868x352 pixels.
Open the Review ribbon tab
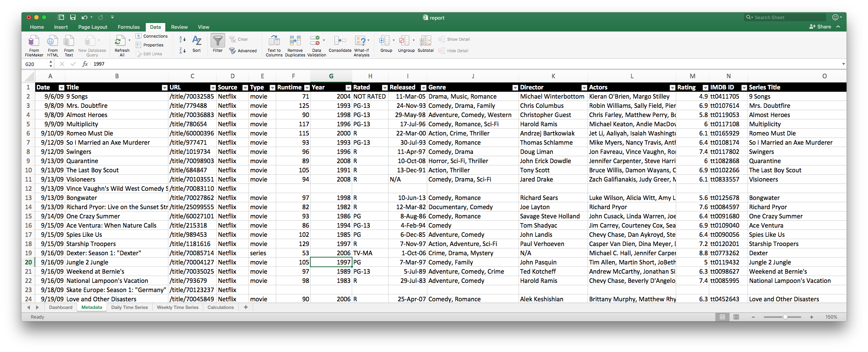[179, 27]
